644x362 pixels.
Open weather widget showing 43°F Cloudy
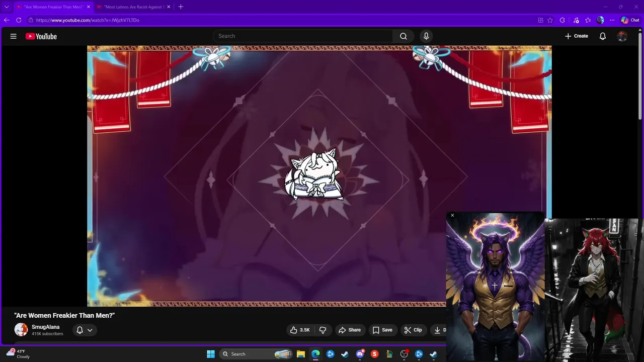coord(18,354)
